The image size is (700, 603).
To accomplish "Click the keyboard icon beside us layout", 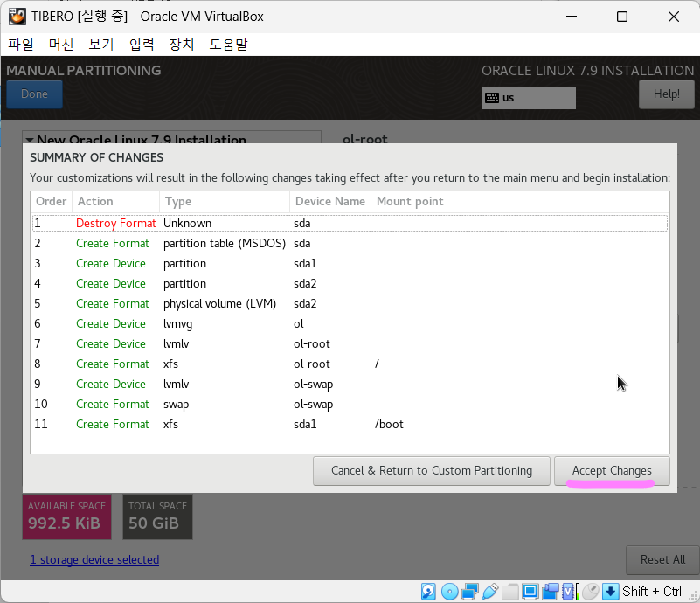I will [x=492, y=98].
